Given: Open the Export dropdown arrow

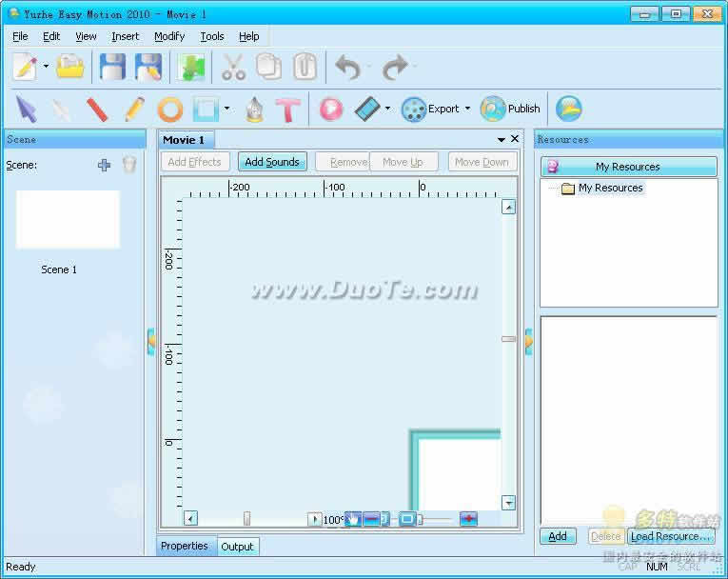Looking at the screenshot, I should click(x=467, y=109).
